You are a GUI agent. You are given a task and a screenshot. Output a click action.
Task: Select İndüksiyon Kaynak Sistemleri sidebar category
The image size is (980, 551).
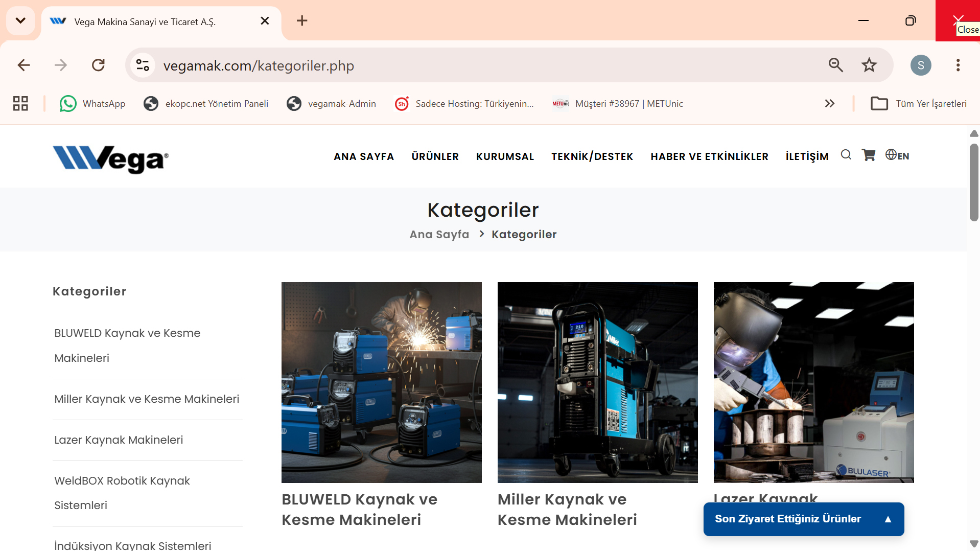[x=133, y=545]
